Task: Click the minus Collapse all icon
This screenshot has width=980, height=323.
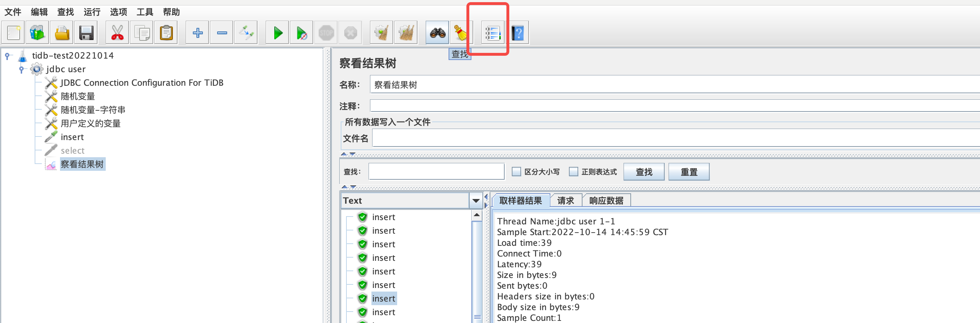Action: coord(222,33)
